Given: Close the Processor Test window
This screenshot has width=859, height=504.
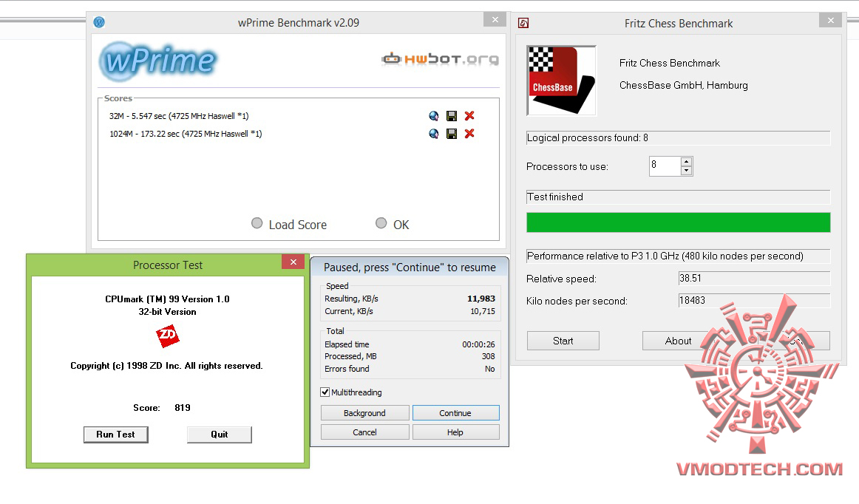Looking at the screenshot, I should pos(293,262).
